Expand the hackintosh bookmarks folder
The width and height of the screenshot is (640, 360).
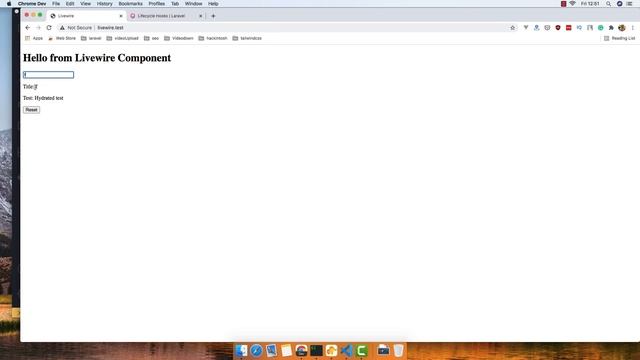point(213,38)
